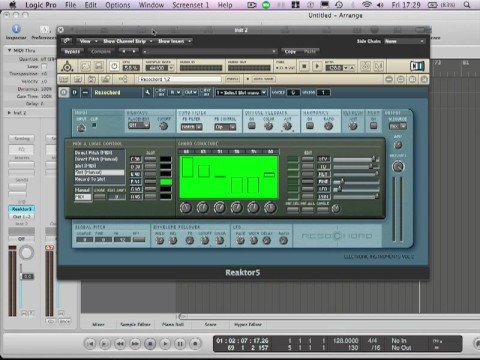The height and width of the screenshot is (360, 480).
Task: Click the Reaktor stop button
Action: pyautogui.click(x=304, y=66)
